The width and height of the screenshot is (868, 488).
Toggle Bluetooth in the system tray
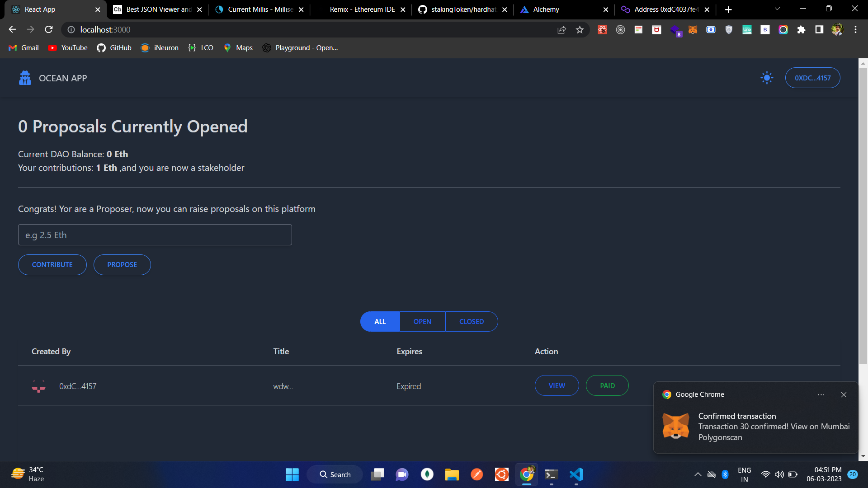pos(726,474)
